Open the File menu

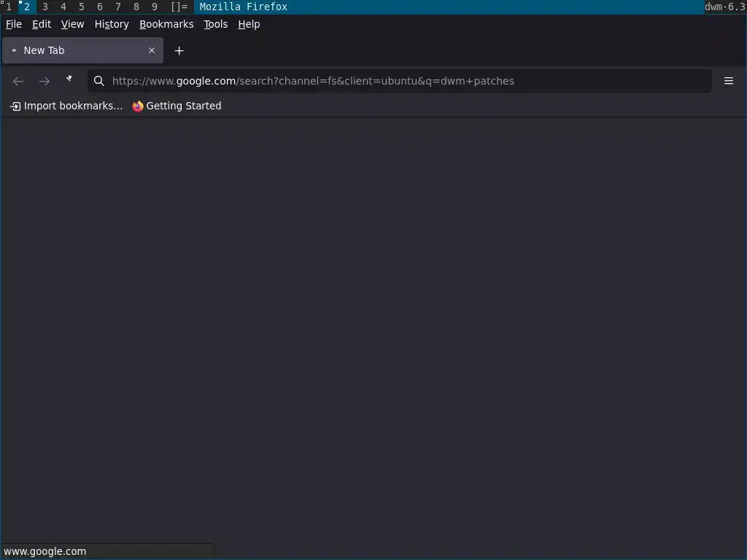(x=14, y=24)
